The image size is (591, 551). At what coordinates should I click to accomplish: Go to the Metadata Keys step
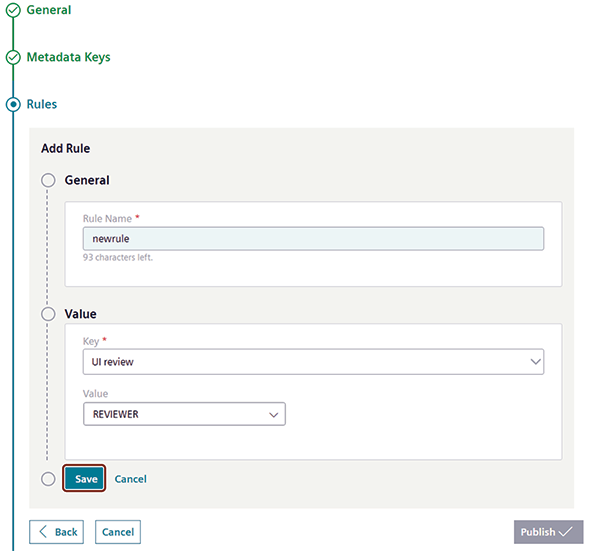click(x=69, y=57)
